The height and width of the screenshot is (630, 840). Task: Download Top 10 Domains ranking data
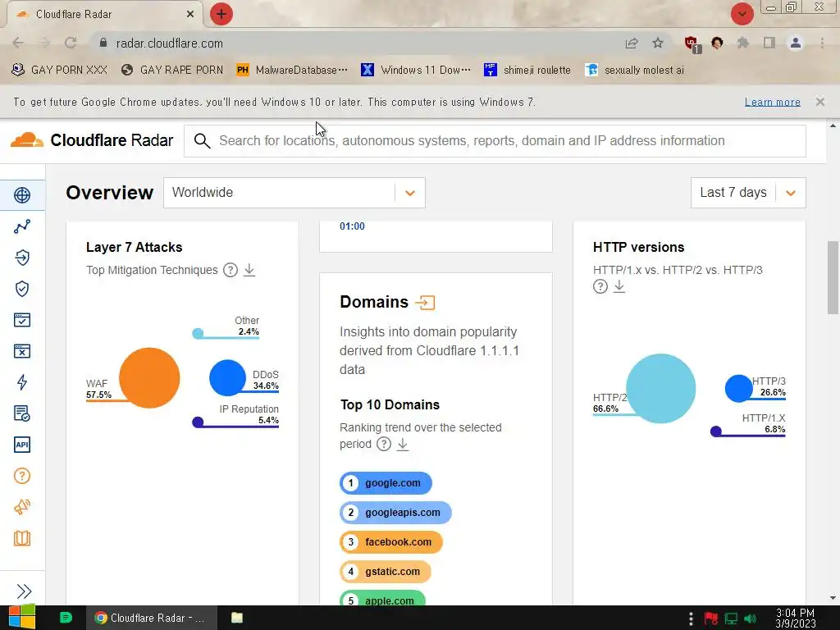(x=403, y=444)
